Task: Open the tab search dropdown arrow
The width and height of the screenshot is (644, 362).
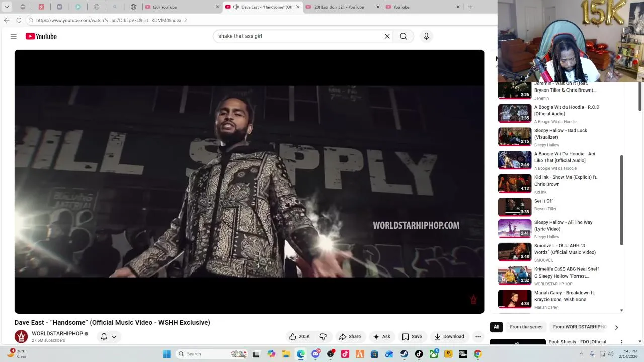Action: click(x=7, y=7)
